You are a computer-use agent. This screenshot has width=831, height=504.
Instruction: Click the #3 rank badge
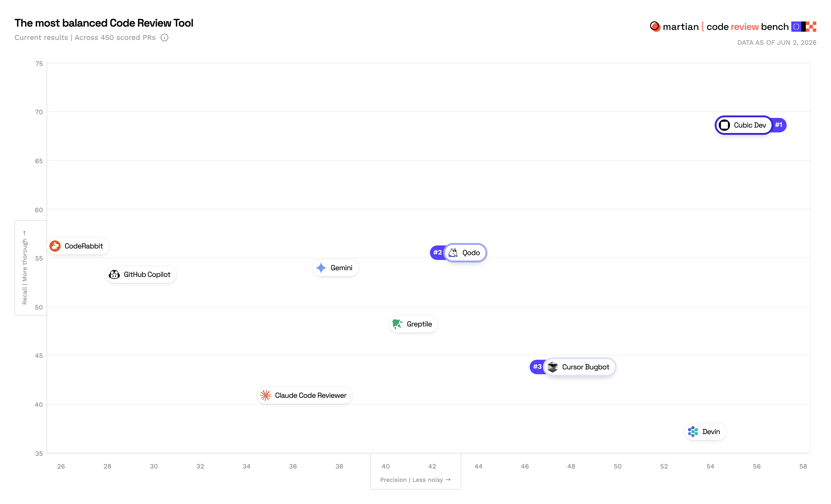pyautogui.click(x=537, y=367)
